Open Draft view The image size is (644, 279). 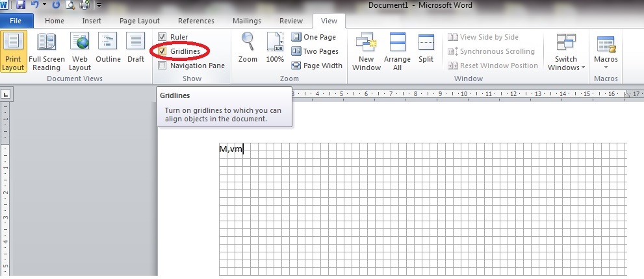click(136, 51)
